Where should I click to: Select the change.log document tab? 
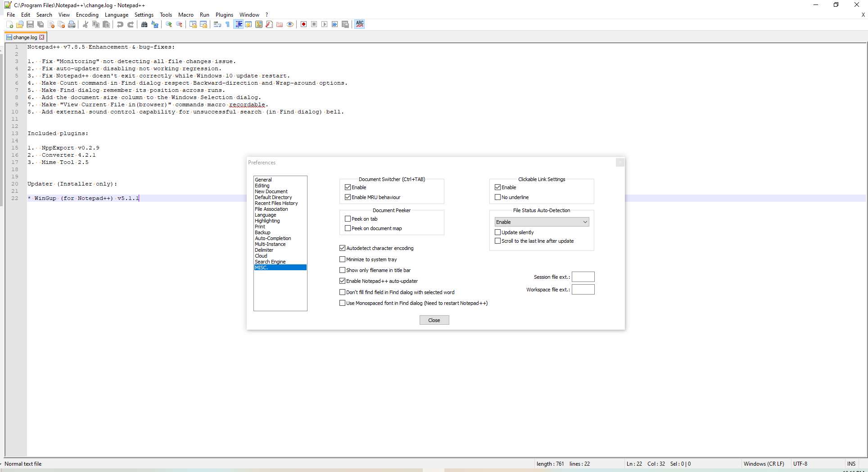[25, 37]
